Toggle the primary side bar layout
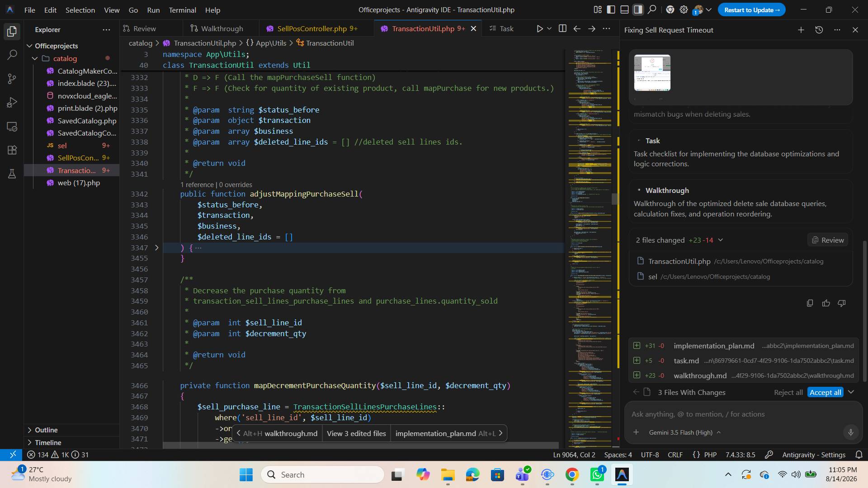This screenshot has height=488, width=868. coord(611,9)
